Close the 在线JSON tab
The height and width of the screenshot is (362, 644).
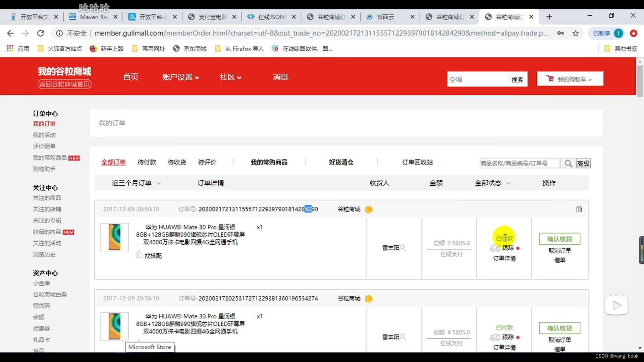click(x=293, y=17)
